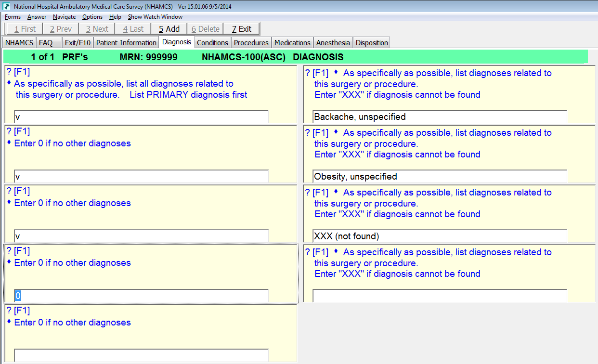Screen dimensions: 598x364
Task: Click the primary diagnosis input field containing v
Action: pyautogui.click(x=141, y=117)
